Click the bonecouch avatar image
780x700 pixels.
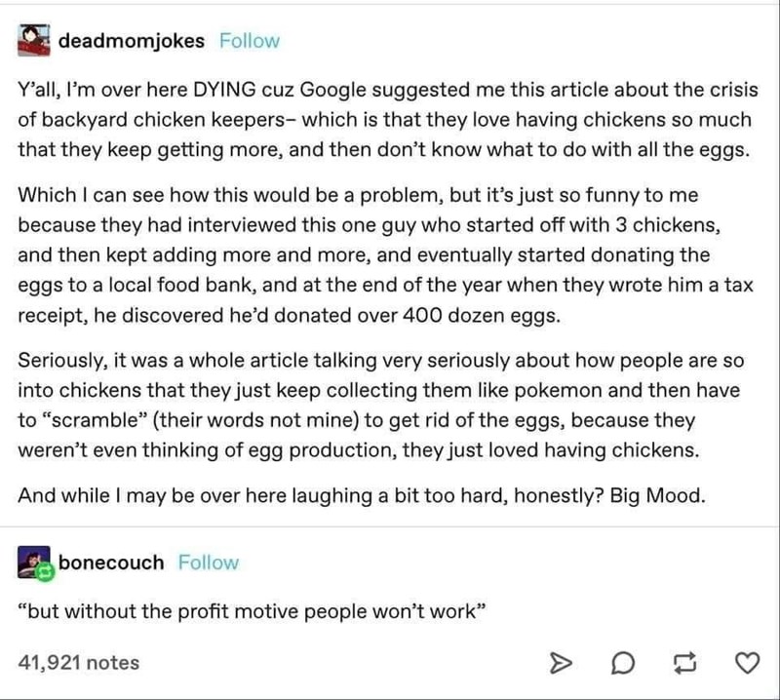pyautogui.click(x=34, y=562)
